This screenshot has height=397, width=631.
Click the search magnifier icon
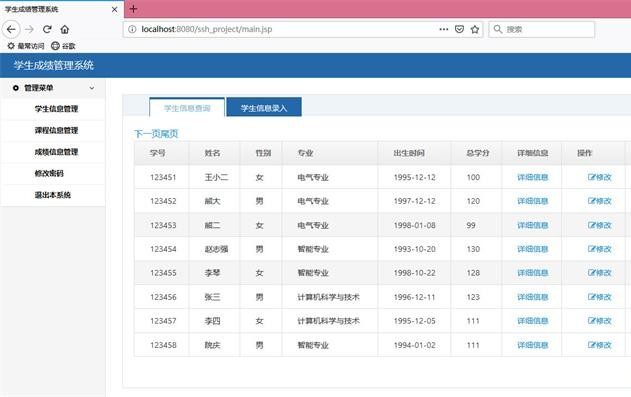498,29
